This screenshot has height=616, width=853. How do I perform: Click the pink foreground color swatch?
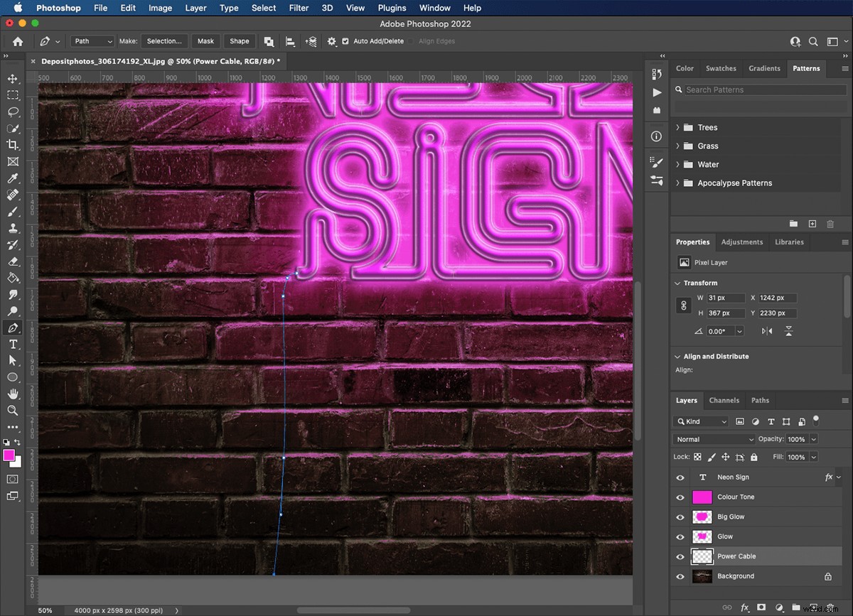[9, 455]
